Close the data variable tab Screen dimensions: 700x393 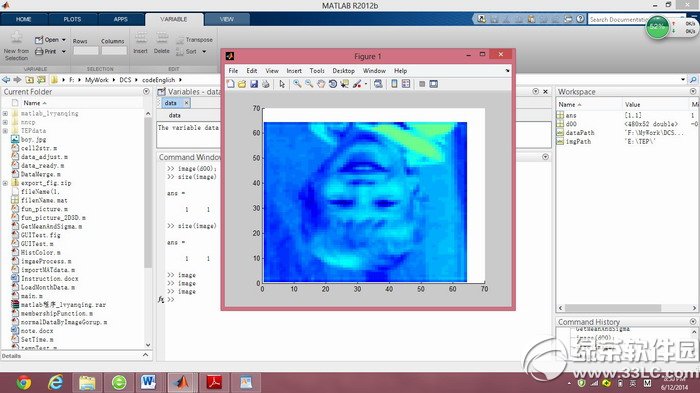(186, 103)
